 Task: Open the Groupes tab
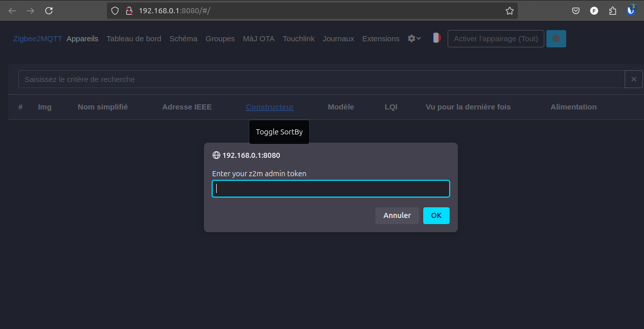[220, 39]
